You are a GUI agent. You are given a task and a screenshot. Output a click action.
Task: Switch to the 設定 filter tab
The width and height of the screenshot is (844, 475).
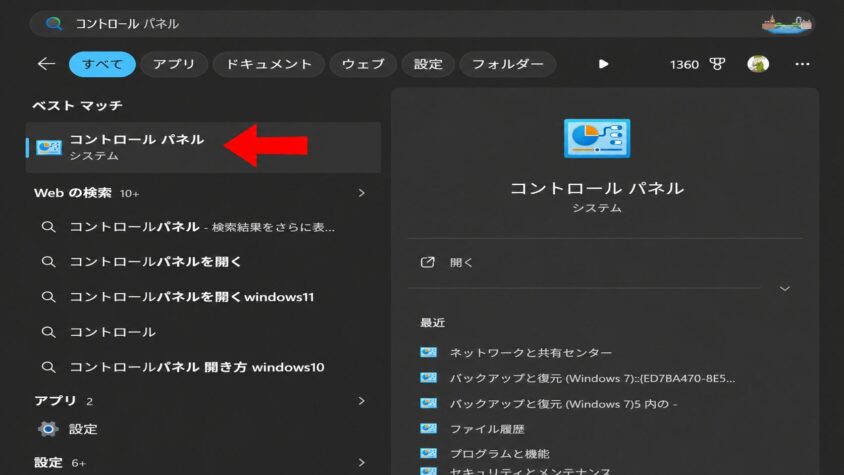428,64
